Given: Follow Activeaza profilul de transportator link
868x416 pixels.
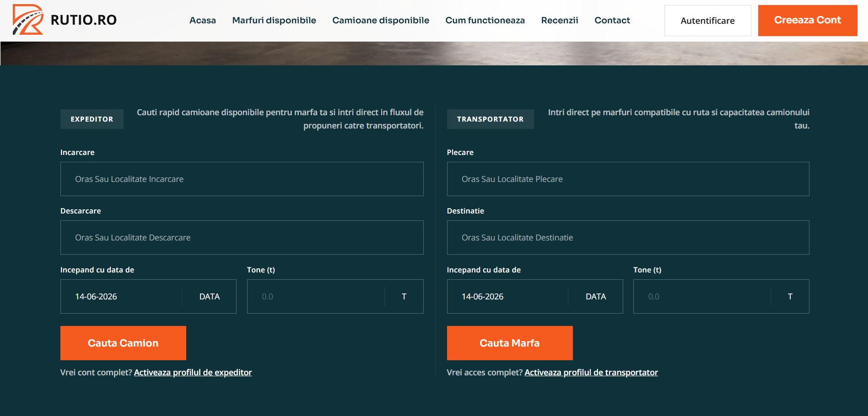Looking at the screenshot, I should coord(591,372).
